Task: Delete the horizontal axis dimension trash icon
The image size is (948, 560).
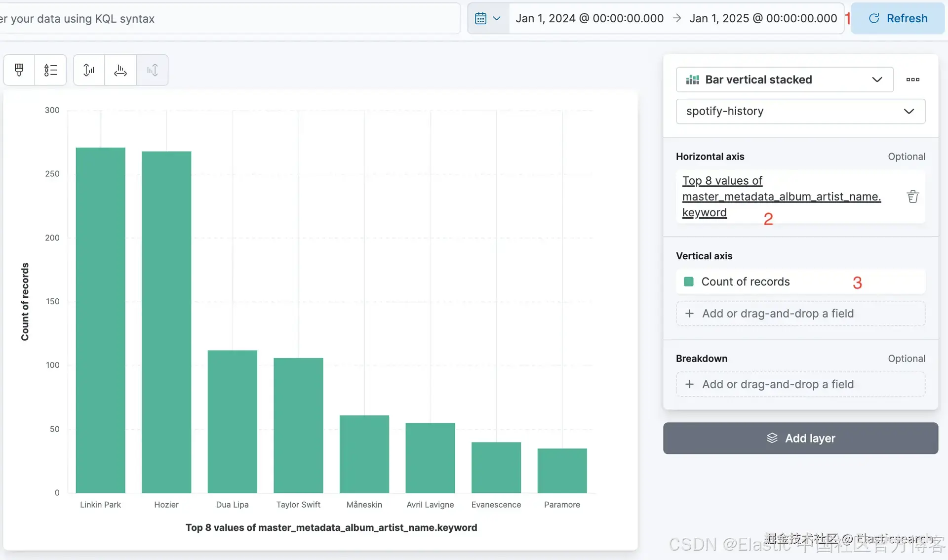Action: tap(912, 197)
